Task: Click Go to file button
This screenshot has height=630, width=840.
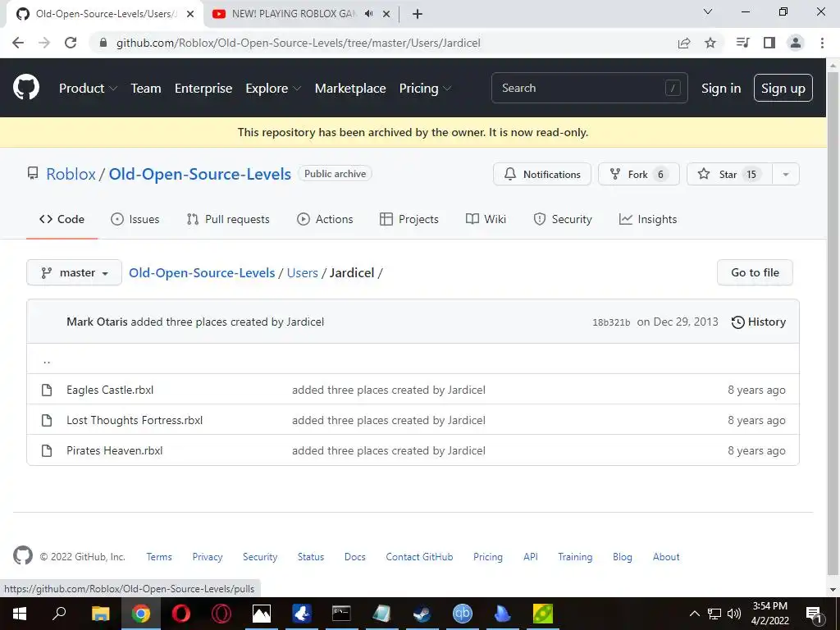Action: (755, 272)
